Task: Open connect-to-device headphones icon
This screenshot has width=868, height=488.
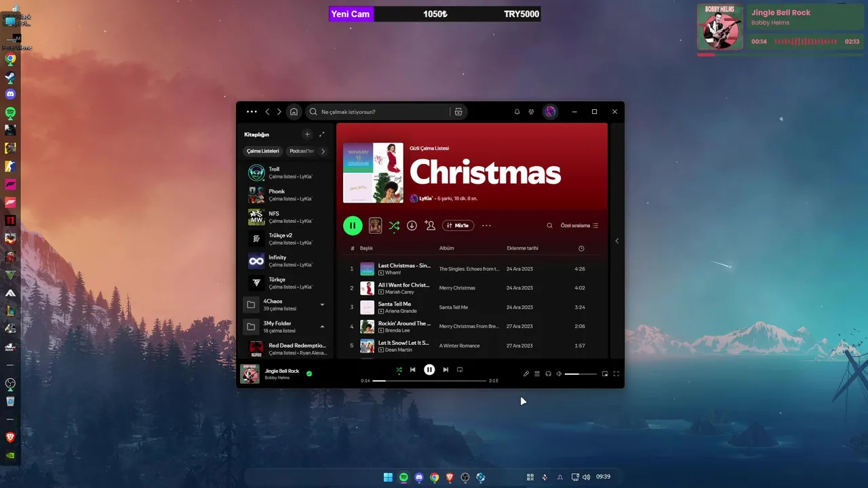Action: click(x=548, y=374)
